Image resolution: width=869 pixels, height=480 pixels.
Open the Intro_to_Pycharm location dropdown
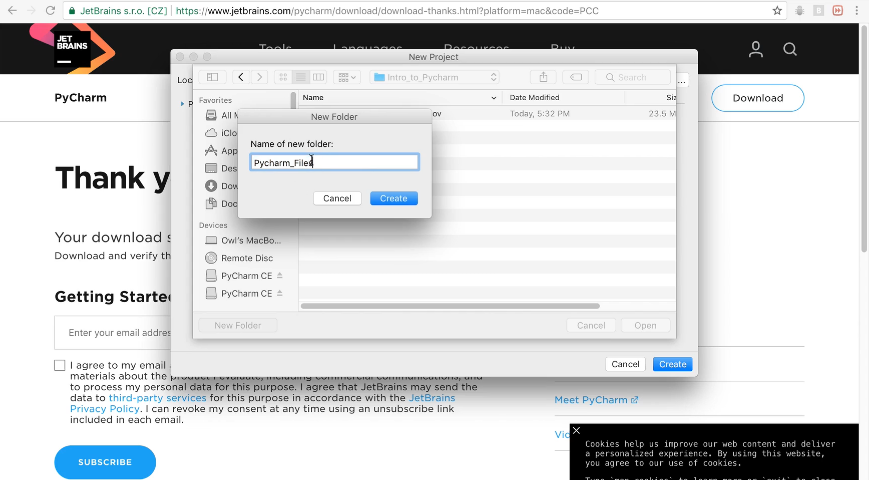tap(434, 77)
